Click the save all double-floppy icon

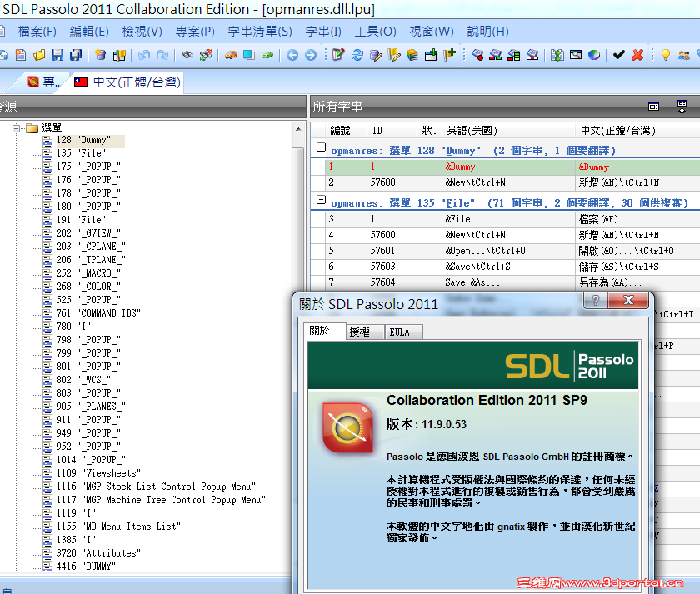point(76,55)
